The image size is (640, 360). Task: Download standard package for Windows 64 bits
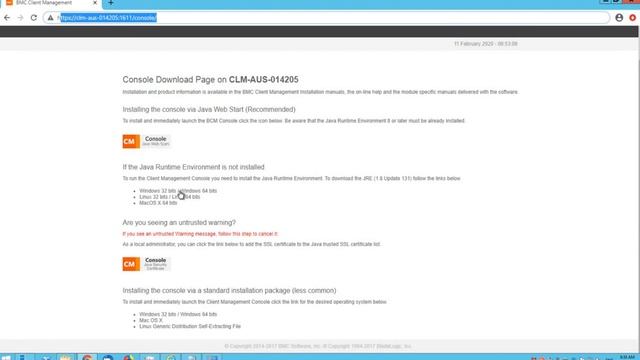pyautogui.click(x=199, y=314)
